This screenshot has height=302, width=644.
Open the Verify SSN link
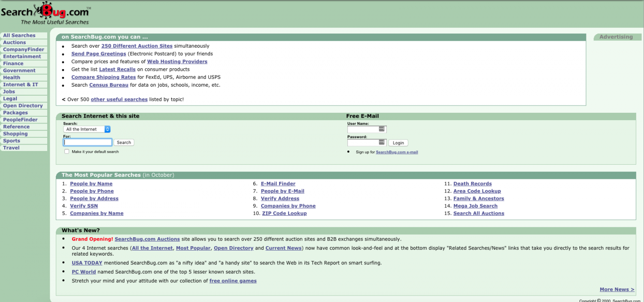click(x=84, y=206)
